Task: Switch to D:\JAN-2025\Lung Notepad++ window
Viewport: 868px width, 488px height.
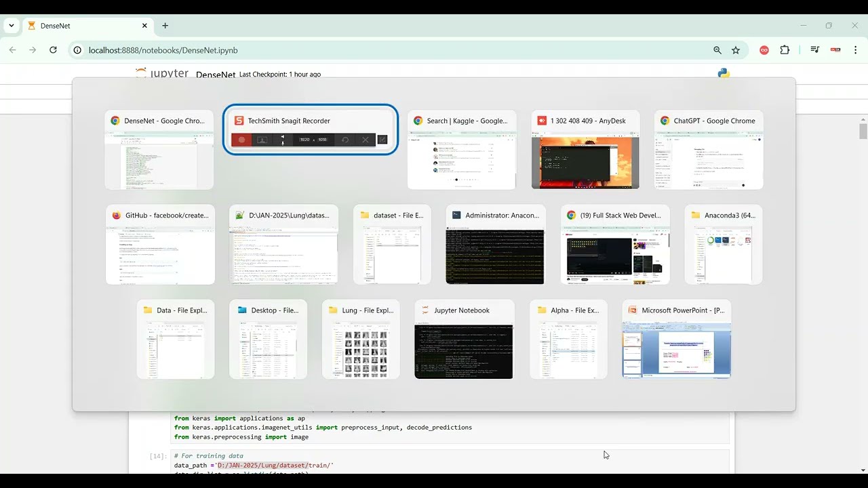Action: 283,245
